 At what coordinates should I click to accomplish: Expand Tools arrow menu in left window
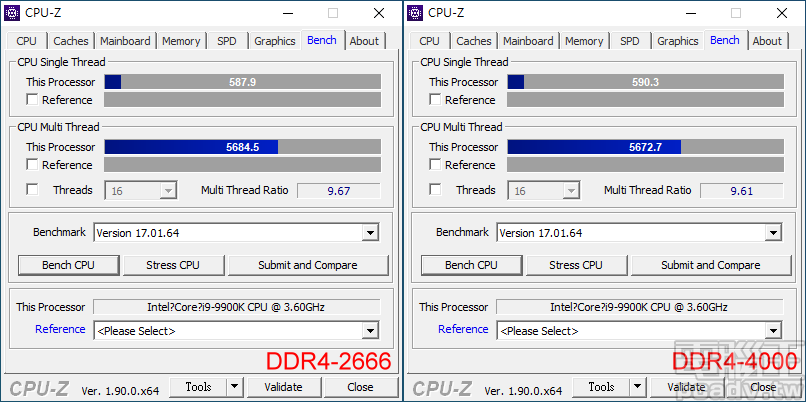click(234, 387)
